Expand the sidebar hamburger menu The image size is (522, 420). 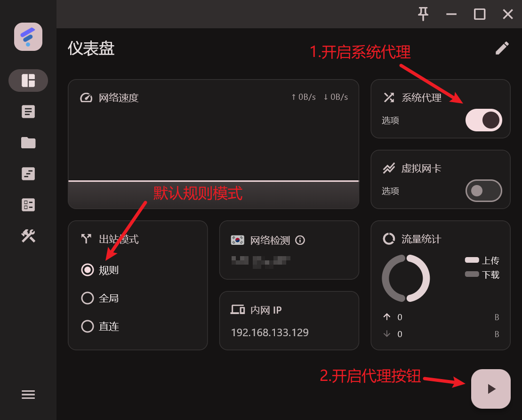[28, 395]
